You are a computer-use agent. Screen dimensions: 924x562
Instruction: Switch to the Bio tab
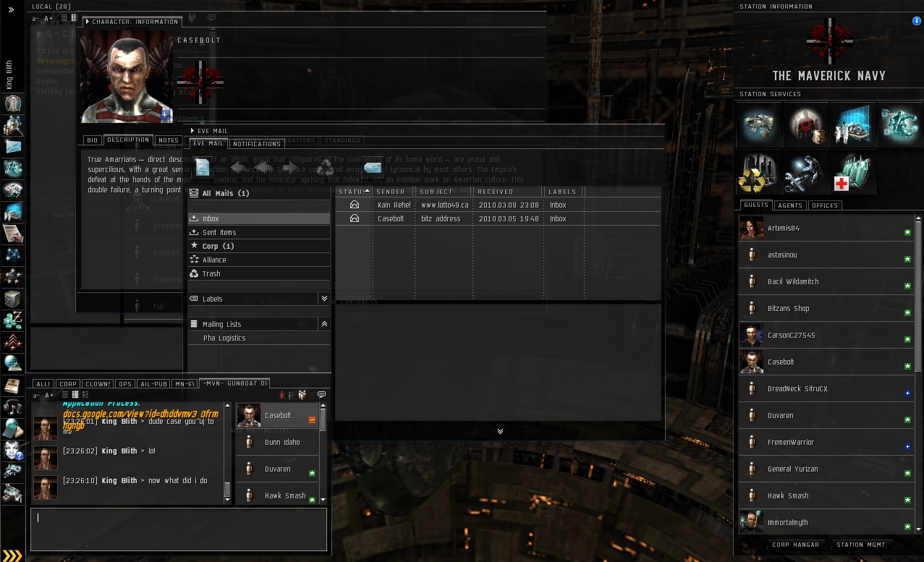tap(92, 140)
